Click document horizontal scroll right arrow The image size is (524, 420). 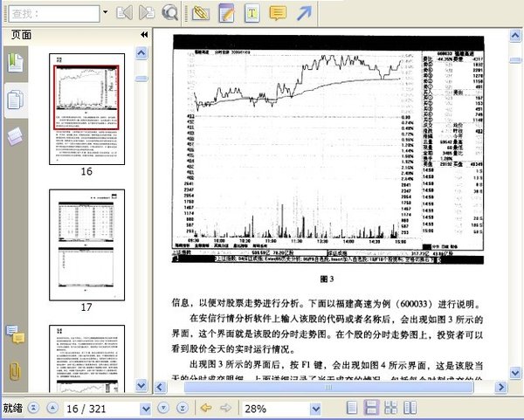click(x=501, y=387)
